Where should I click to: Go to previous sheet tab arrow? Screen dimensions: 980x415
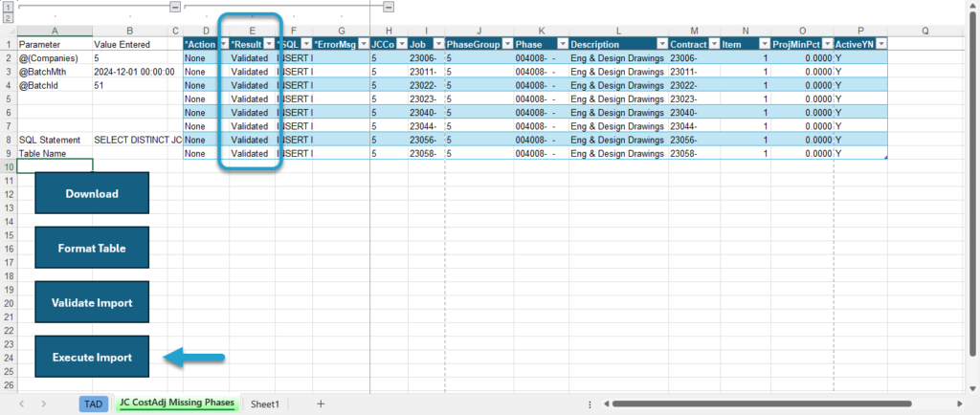[22, 404]
